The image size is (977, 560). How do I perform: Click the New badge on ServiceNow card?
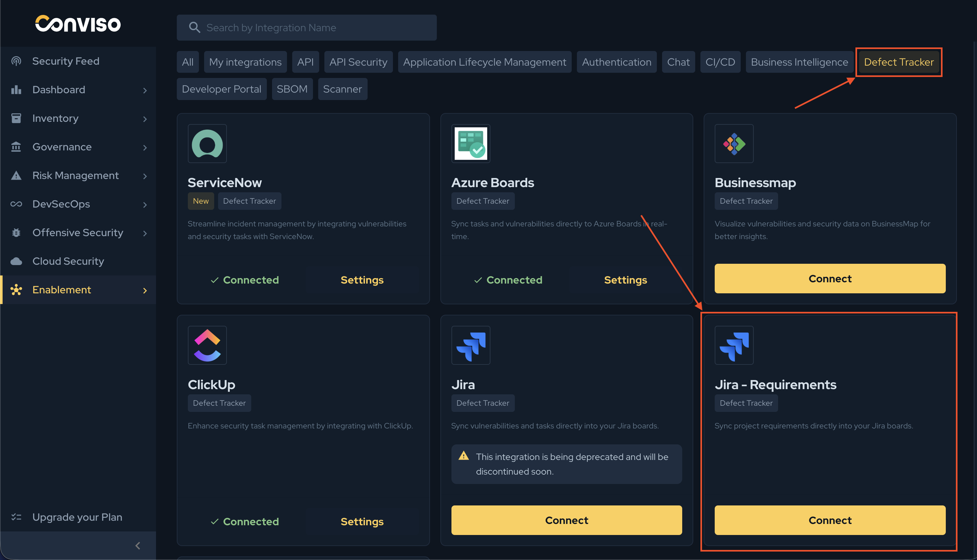click(x=201, y=201)
